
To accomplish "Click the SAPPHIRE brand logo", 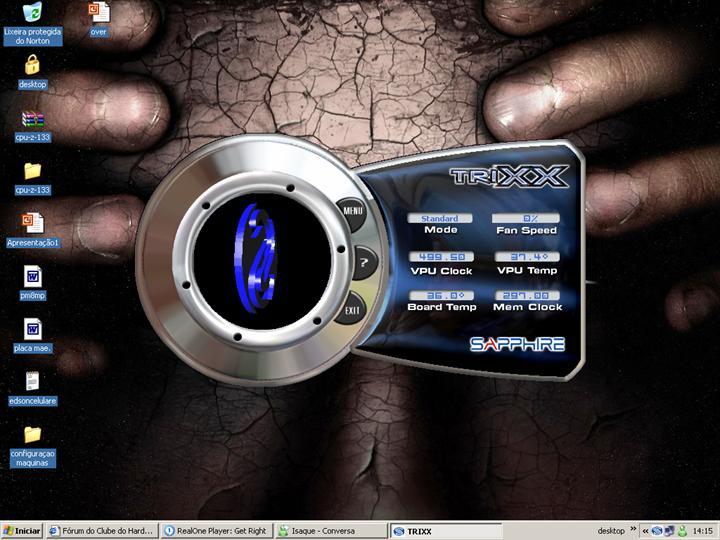I will coord(517,344).
